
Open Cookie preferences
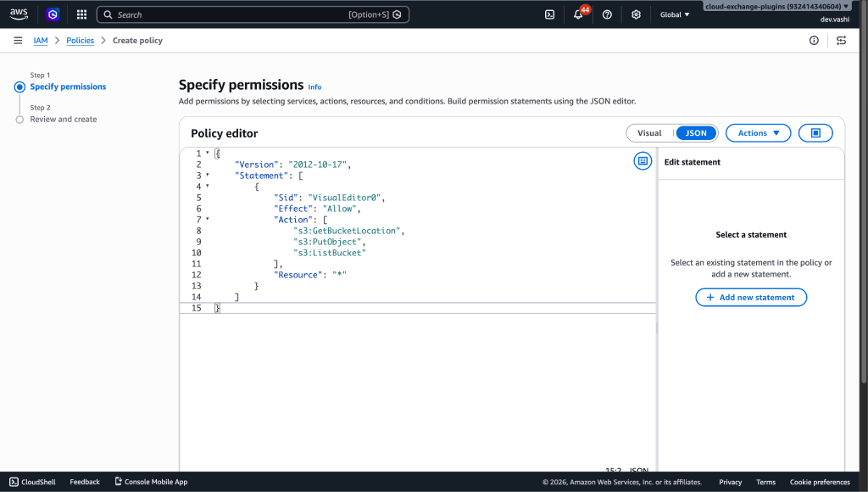point(820,482)
